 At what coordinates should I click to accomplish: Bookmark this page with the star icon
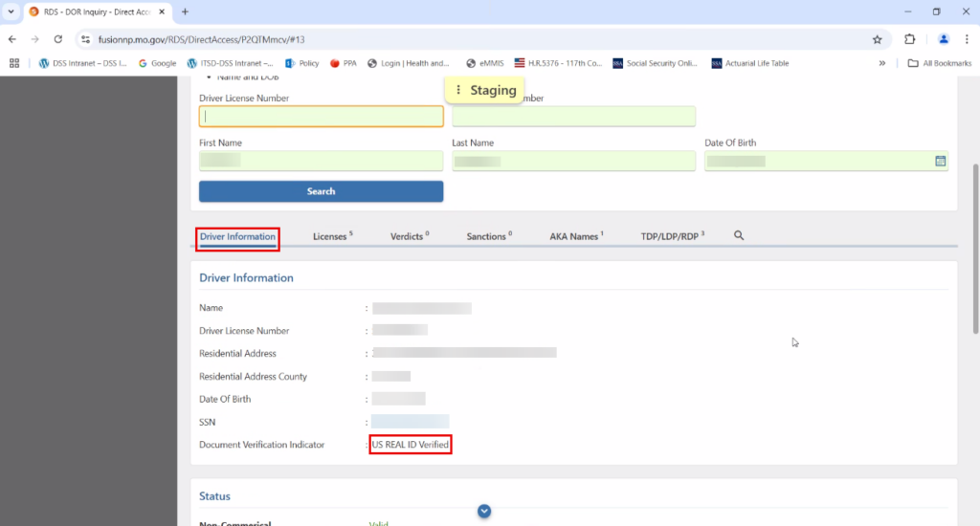point(877,39)
